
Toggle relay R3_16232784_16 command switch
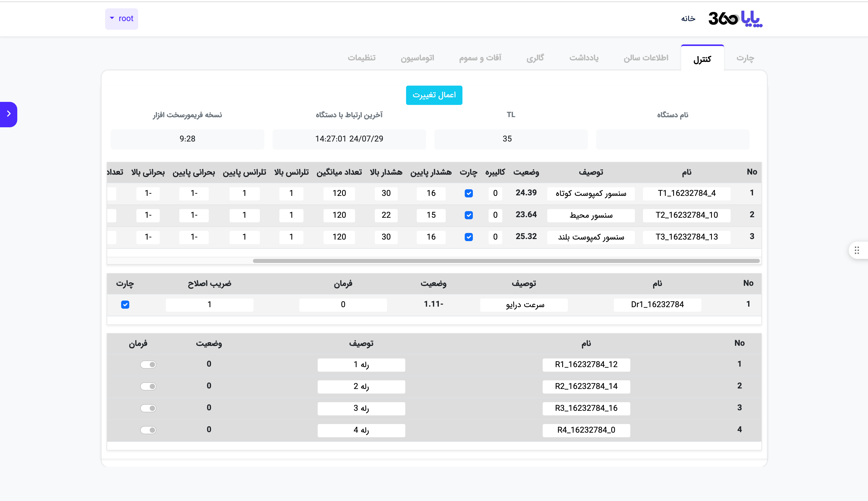tap(148, 408)
